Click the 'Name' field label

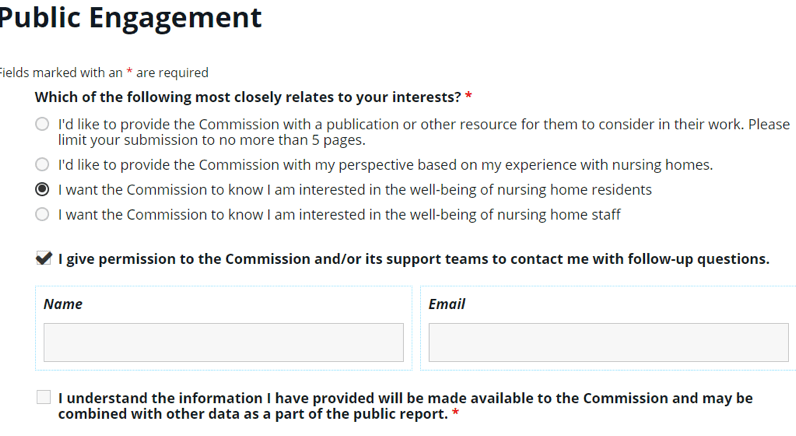pyautogui.click(x=63, y=304)
